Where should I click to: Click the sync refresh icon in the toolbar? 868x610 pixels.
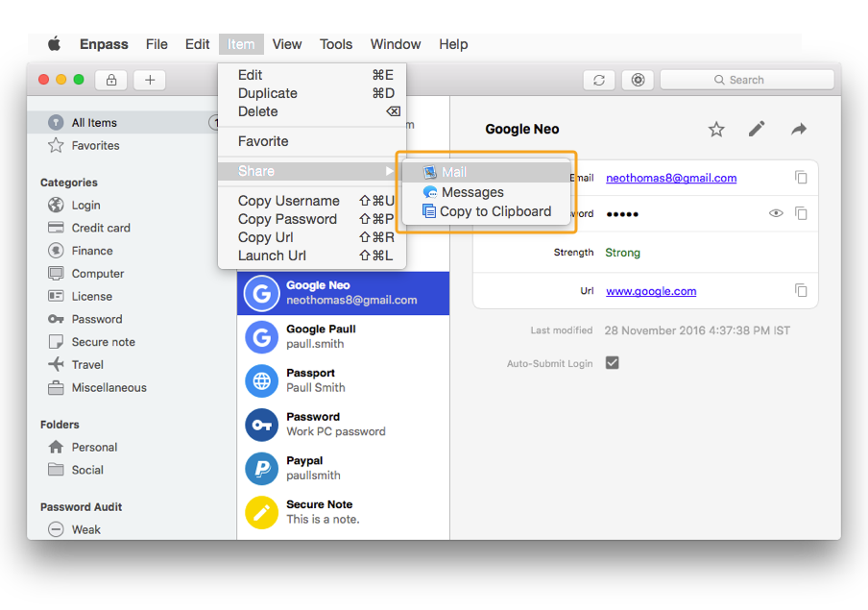click(599, 80)
